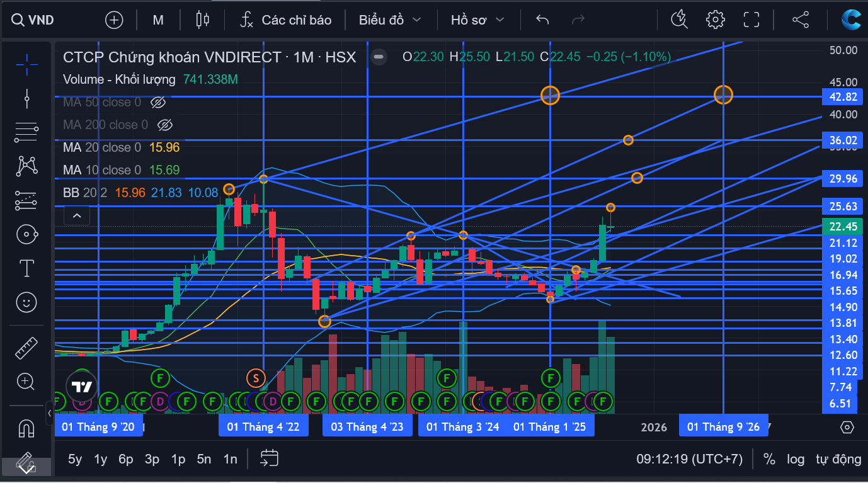Share the chart using the share icon
Viewport: 868px width, 483px height.
point(800,20)
